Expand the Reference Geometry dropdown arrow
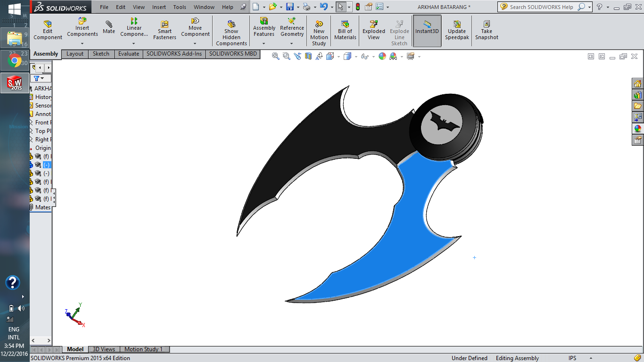Image resolution: width=644 pixels, height=362 pixels. pyautogui.click(x=292, y=44)
